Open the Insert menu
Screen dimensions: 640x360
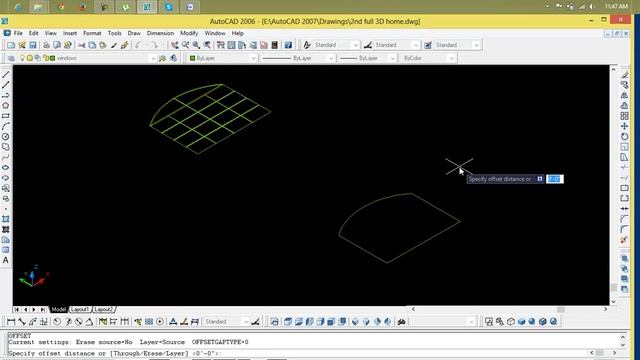click(x=70, y=33)
